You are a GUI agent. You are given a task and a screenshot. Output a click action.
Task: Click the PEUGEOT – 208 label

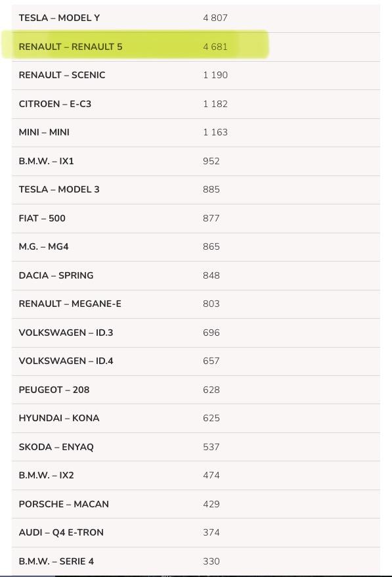point(54,390)
